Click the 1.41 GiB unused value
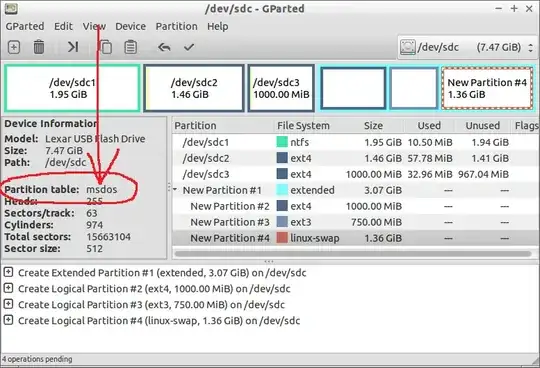Image resolution: width=540 pixels, height=368 pixels. point(490,158)
